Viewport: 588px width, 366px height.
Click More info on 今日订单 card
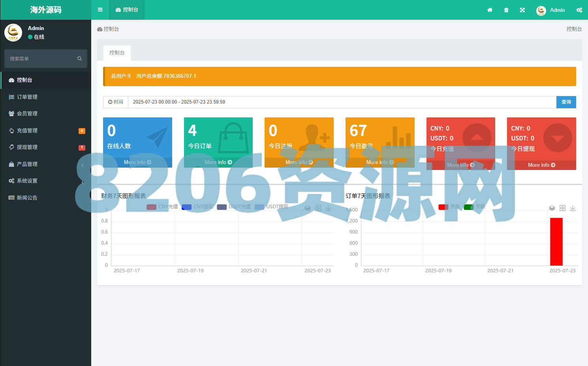(218, 162)
